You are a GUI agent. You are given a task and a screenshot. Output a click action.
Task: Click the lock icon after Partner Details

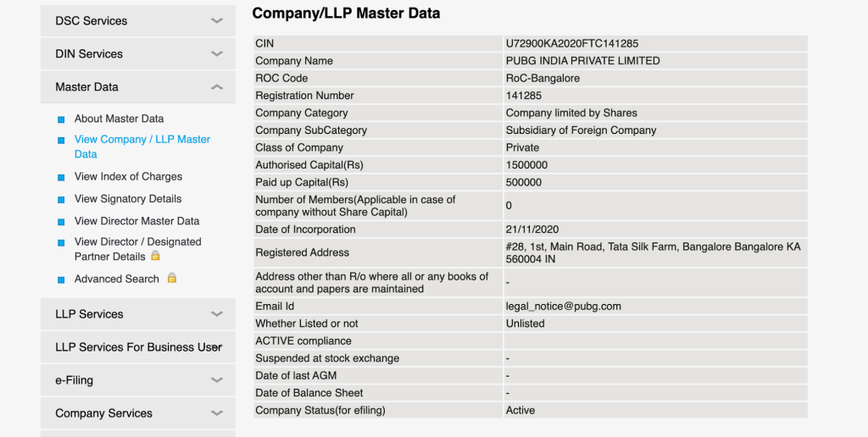[155, 256]
